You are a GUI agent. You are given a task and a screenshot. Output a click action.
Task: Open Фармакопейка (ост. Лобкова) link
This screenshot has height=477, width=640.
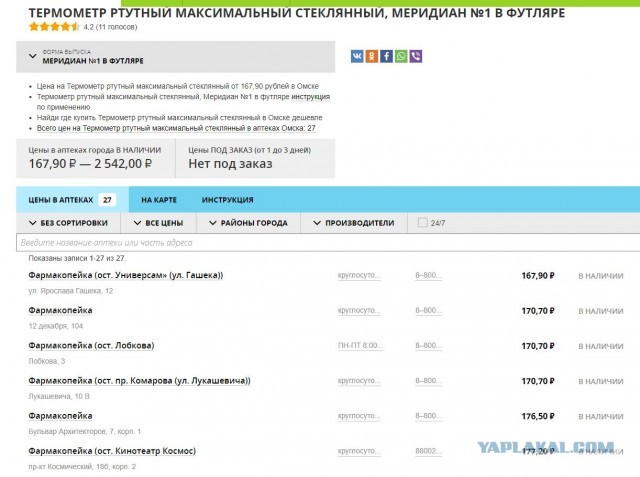(x=91, y=346)
